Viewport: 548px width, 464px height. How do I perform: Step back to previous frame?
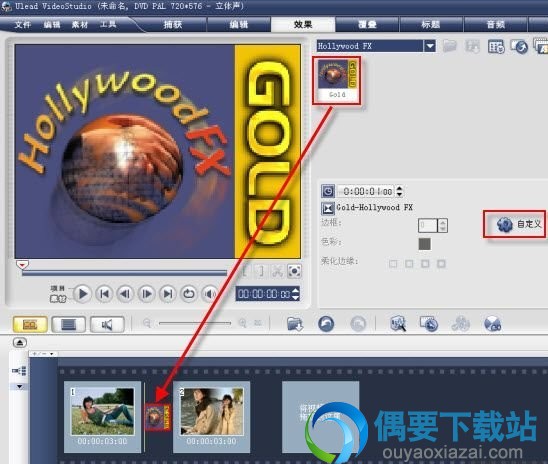[125, 294]
